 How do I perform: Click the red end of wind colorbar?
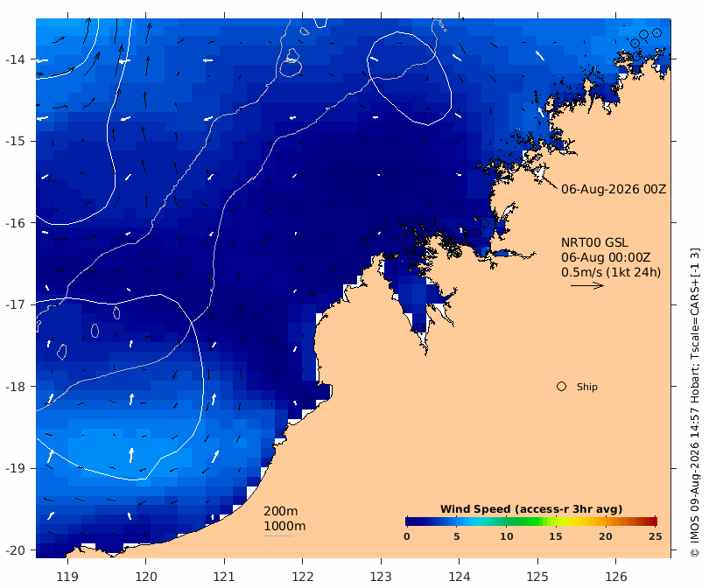tap(652, 521)
